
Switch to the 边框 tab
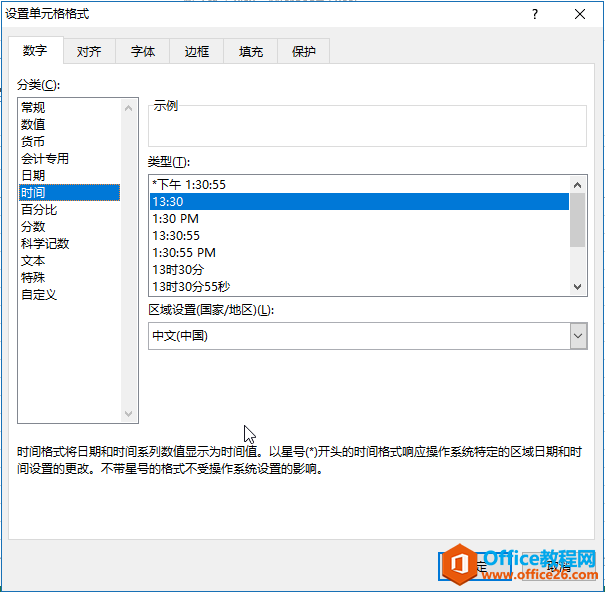(197, 51)
